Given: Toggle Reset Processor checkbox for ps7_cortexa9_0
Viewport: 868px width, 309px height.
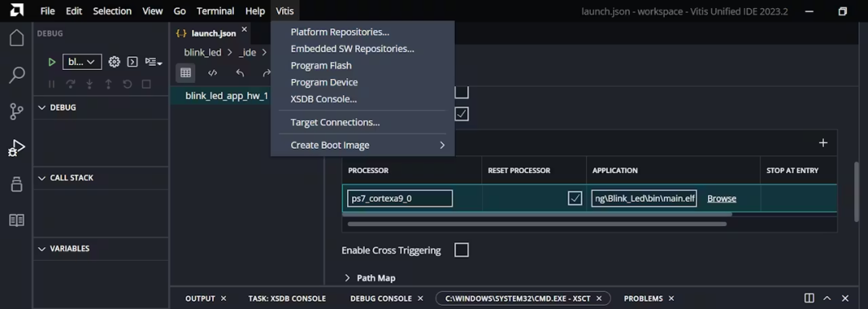Looking at the screenshot, I should click(575, 198).
